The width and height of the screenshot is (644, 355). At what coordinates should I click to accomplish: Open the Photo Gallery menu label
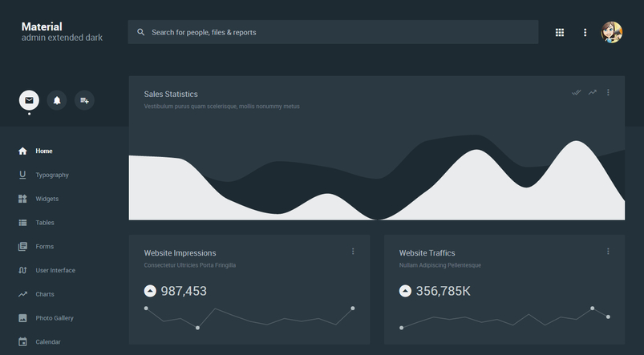tap(55, 317)
